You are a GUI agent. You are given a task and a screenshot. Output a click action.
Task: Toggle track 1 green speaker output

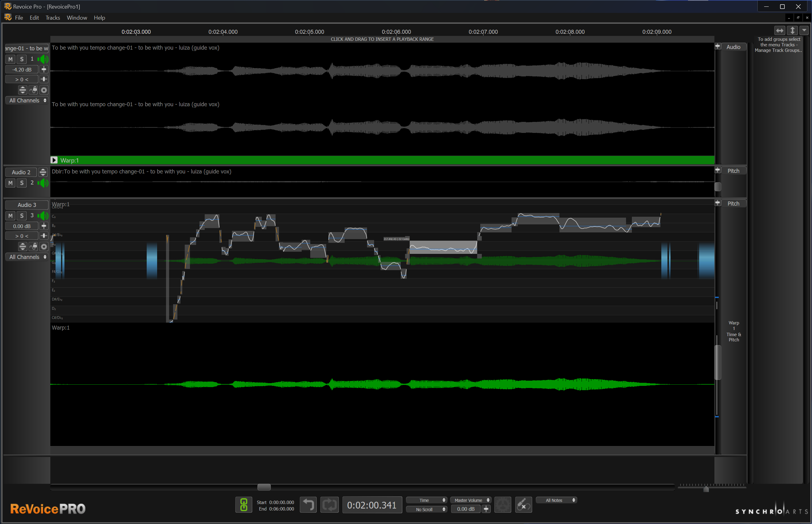(x=43, y=59)
